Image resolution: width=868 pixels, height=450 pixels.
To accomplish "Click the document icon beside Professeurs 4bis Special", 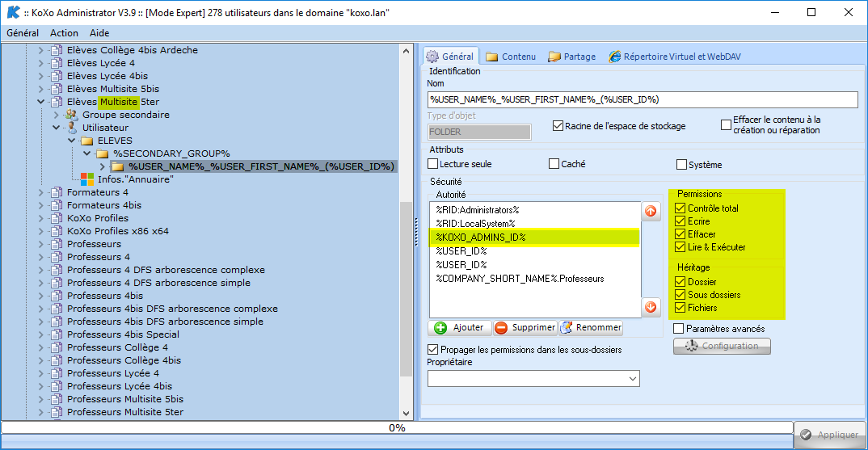I will pos(56,334).
